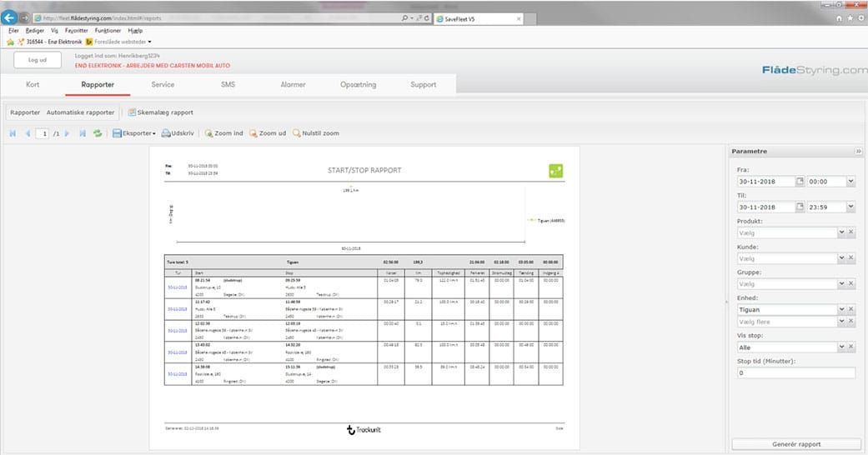Expand the Produkt dropdown
The height and width of the screenshot is (455, 868).
click(x=840, y=233)
